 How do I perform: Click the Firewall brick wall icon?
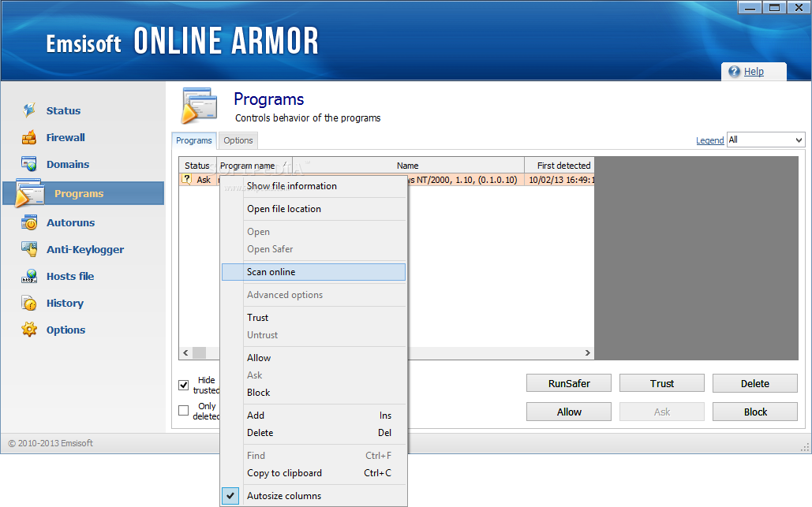coord(29,137)
